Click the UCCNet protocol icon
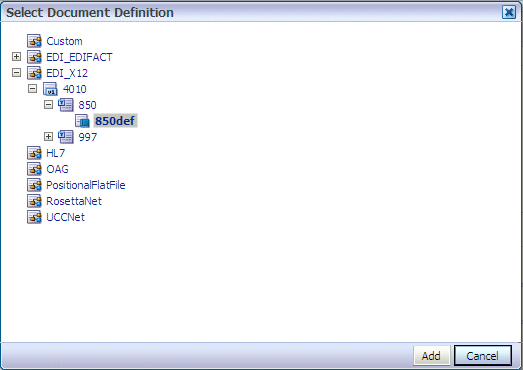Screen dimensions: 523x370 pos(34,217)
